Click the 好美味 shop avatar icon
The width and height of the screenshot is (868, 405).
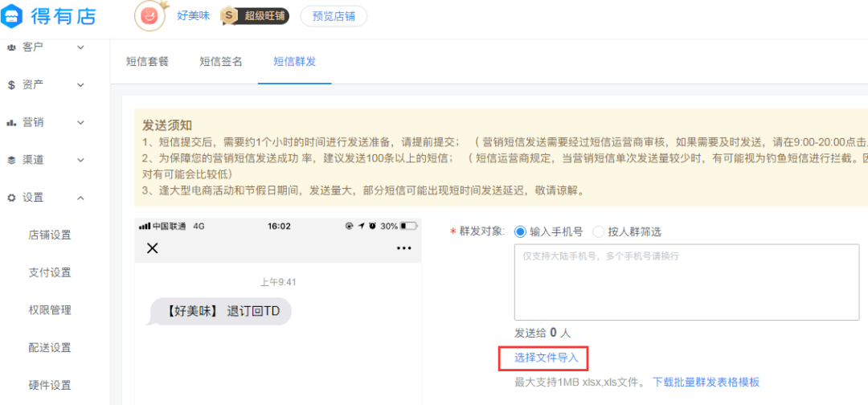[x=149, y=16]
